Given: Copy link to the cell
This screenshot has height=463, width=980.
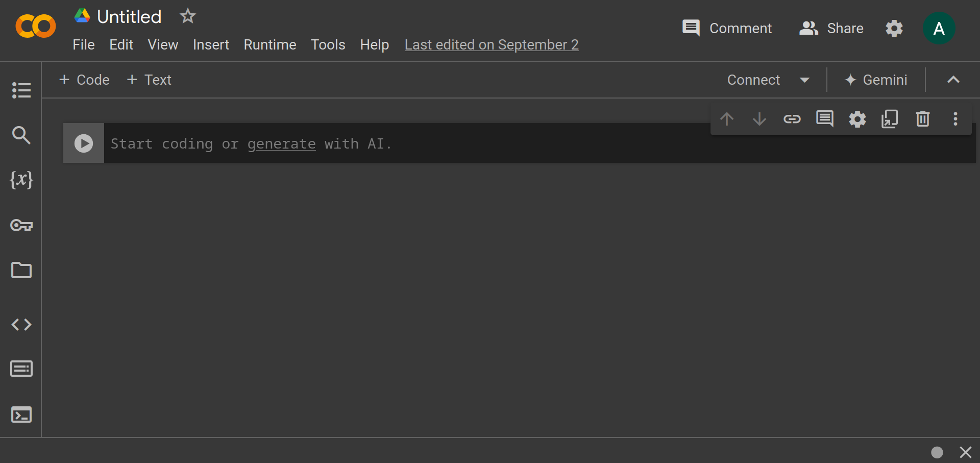Looking at the screenshot, I should tap(792, 119).
